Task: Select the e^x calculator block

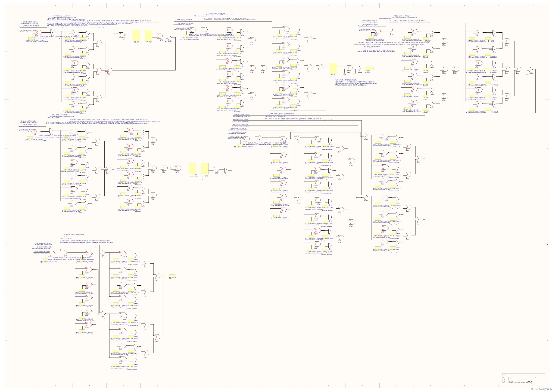Action: [x=205, y=169]
